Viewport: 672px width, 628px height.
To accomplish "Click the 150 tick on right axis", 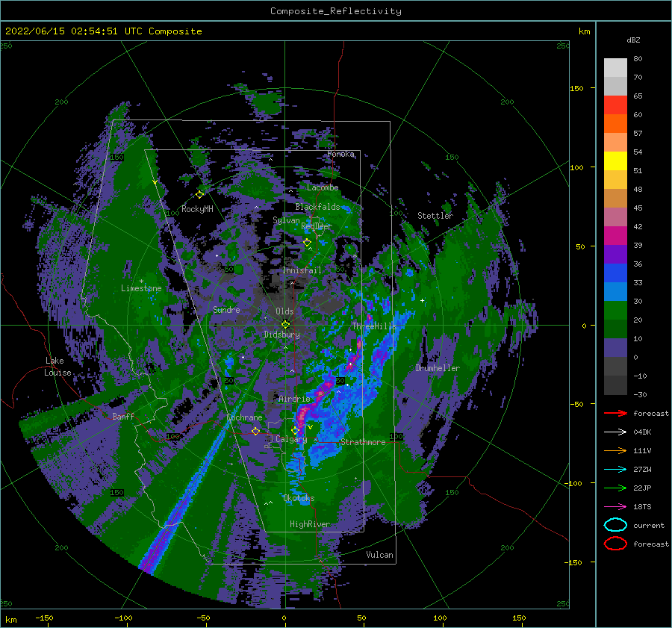I will point(576,88).
